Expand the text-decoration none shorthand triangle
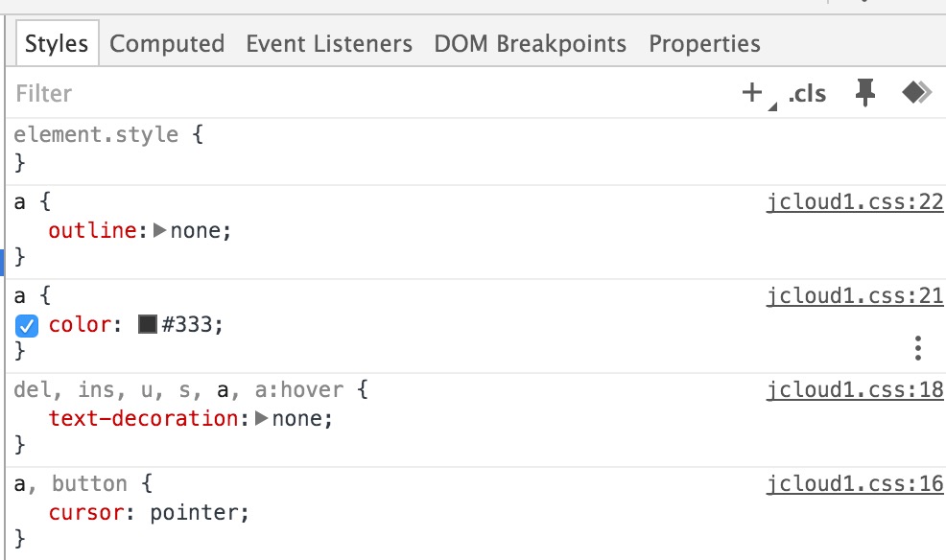 tap(261, 418)
